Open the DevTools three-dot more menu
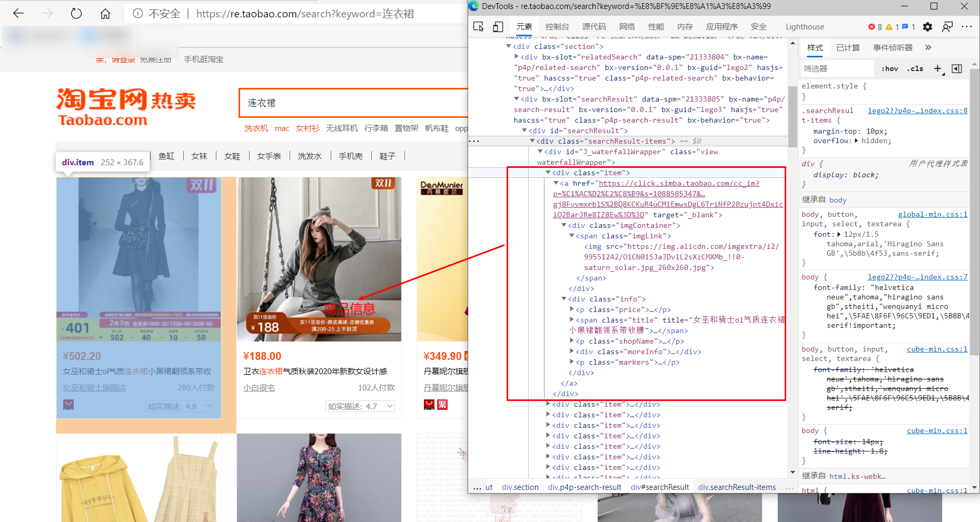Image resolution: width=980 pixels, height=522 pixels. pos(967,27)
